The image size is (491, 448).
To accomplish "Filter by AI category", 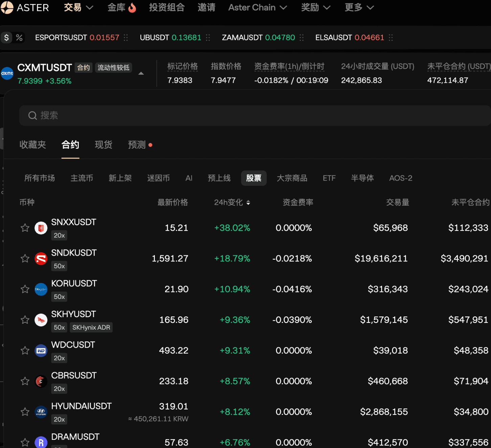I will pyautogui.click(x=189, y=178).
